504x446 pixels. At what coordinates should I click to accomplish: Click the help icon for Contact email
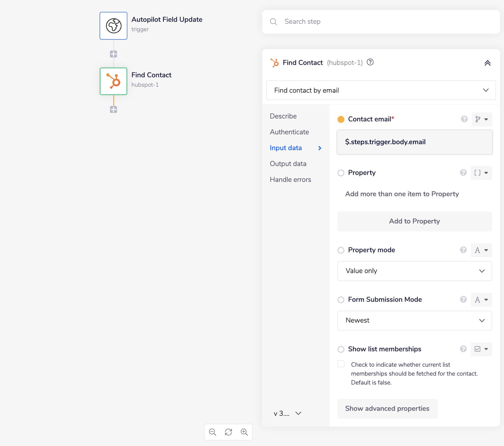(464, 119)
